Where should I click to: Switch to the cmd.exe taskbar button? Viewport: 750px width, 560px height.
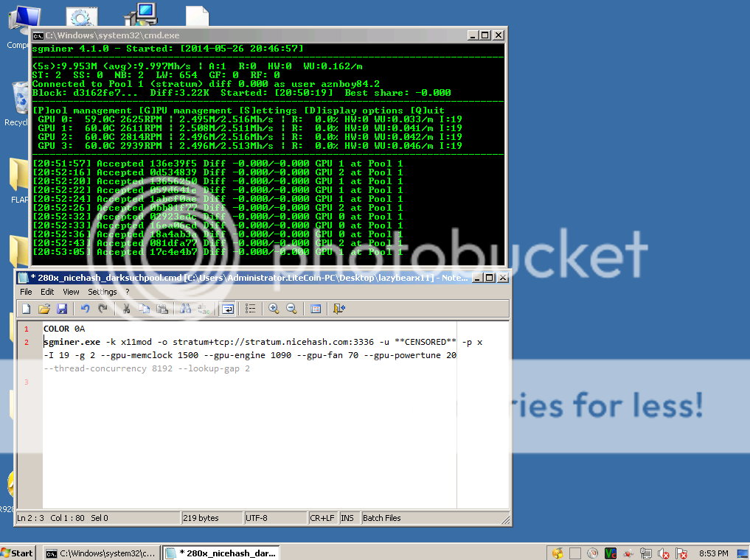coord(100,553)
